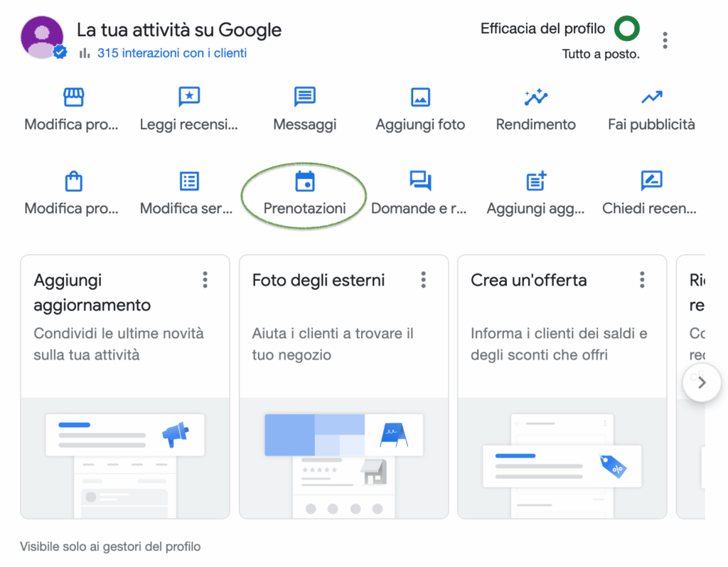Open Modifica profilo storefront icon
The image size is (728, 567).
click(x=73, y=97)
